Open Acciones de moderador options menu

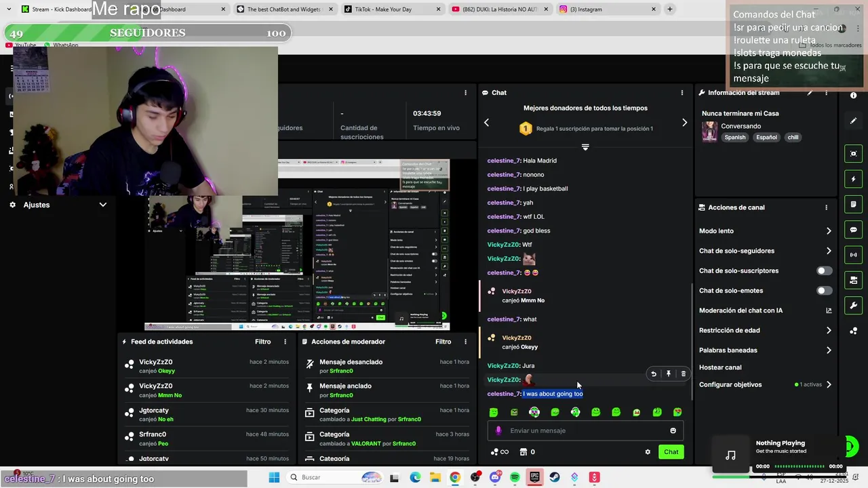pyautogui.click(x=465, y=342)
